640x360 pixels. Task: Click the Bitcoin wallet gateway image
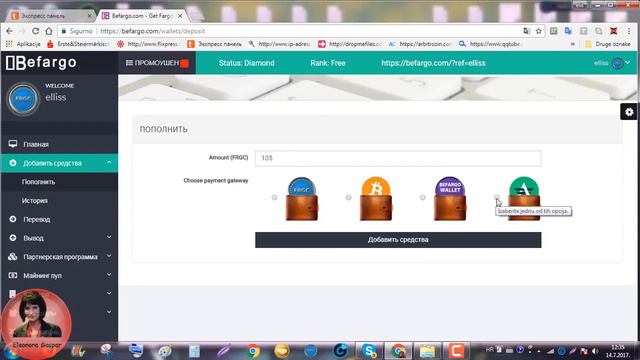[376, 199]
